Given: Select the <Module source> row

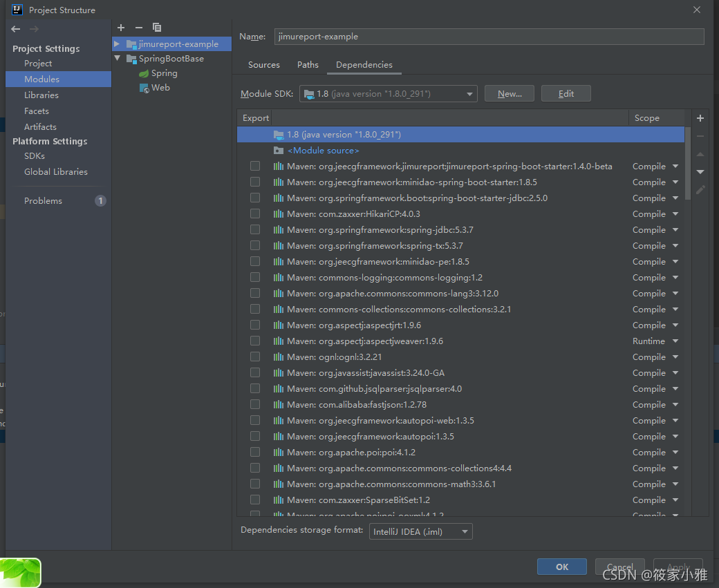Looking at the screenshot, I should point(461,151).
